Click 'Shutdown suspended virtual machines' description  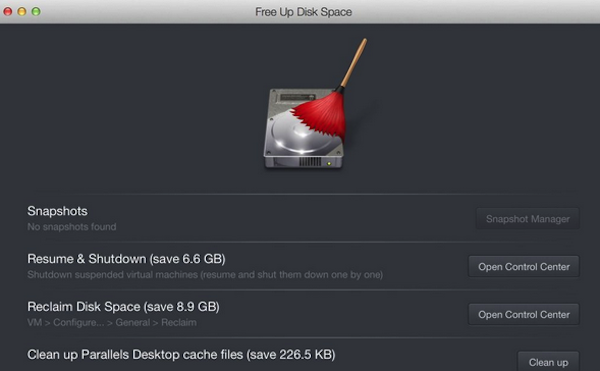point(205,275)
